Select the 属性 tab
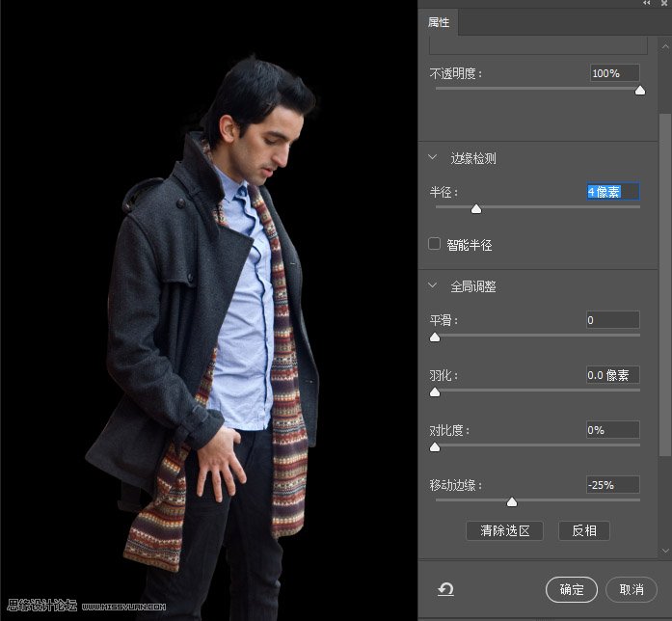672x621 pixels. click(x=440, y=22)
